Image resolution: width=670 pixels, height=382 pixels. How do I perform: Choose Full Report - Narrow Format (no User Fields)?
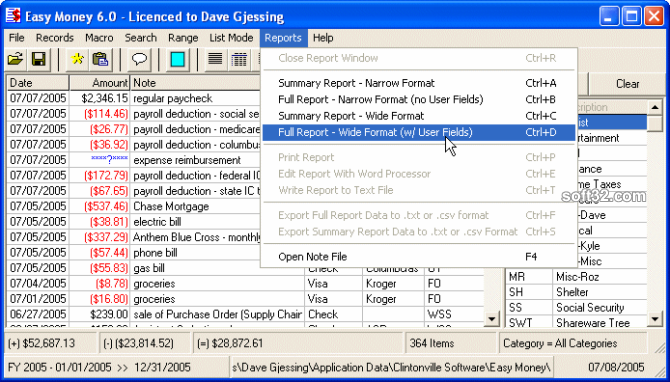pos(418,99)
